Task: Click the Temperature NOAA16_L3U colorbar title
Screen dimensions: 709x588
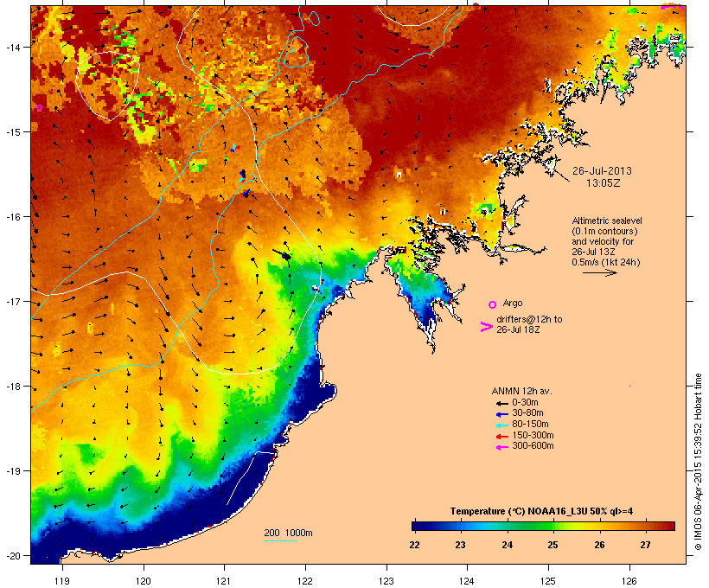Action: (541, 512)
